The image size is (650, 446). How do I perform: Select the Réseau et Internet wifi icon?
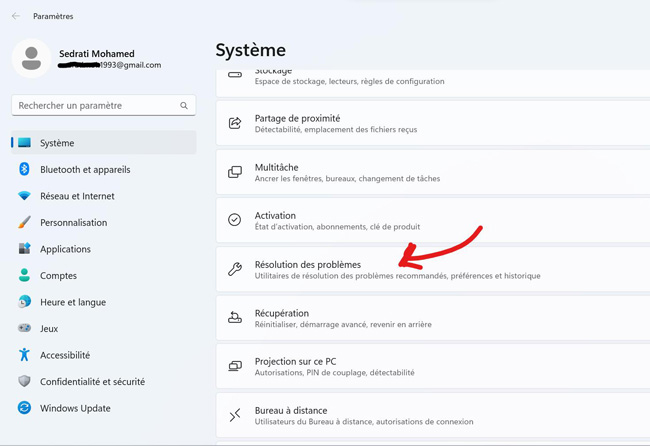(24, 196)
